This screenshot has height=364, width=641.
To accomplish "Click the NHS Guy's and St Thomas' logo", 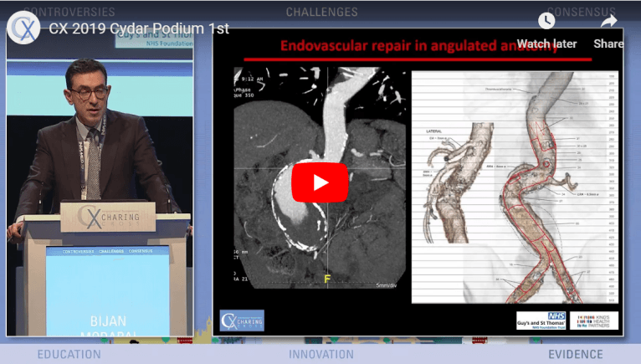I will (x=541, y=320).
